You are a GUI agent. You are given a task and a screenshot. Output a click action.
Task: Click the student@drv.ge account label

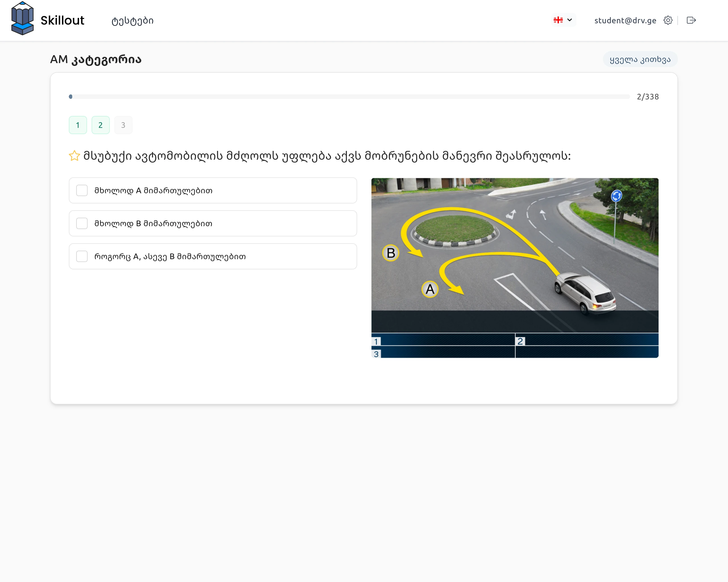pyautogui.click(x=625, y=20)
